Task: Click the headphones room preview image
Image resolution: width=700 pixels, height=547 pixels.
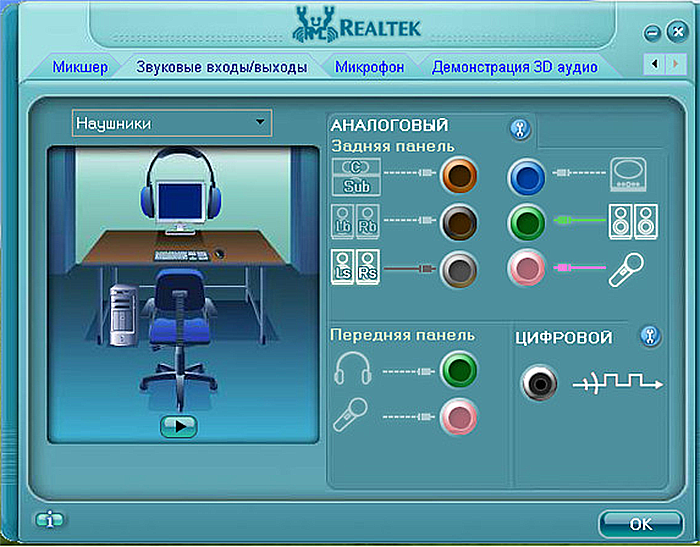Action: click(x=183, y=294)
